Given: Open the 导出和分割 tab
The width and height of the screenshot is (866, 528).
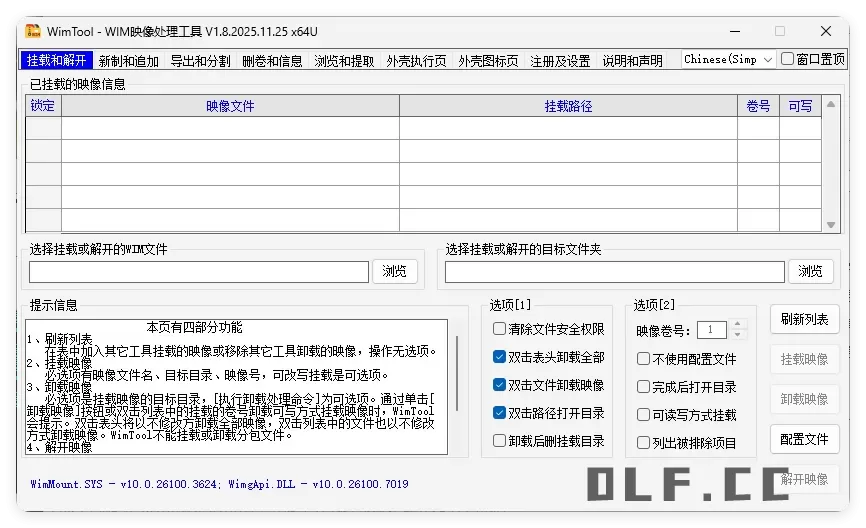Looking at the screenshot, I should tap(200, 61).
